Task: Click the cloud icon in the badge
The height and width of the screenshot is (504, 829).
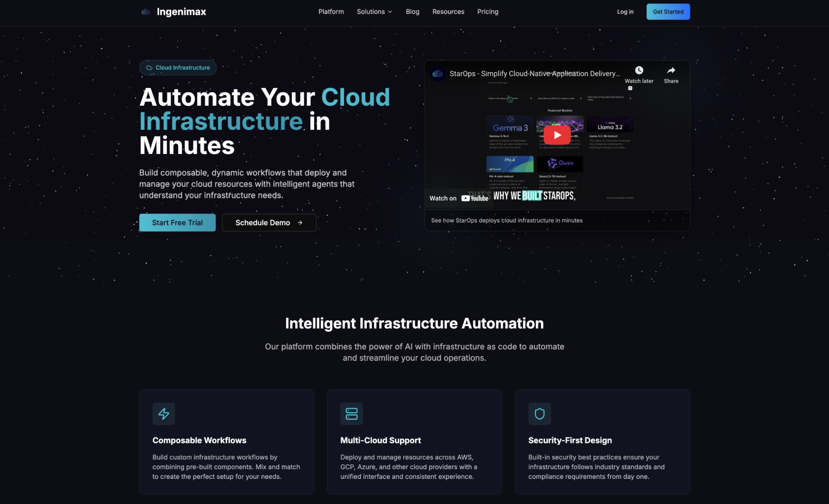Action: coord(149,68)
